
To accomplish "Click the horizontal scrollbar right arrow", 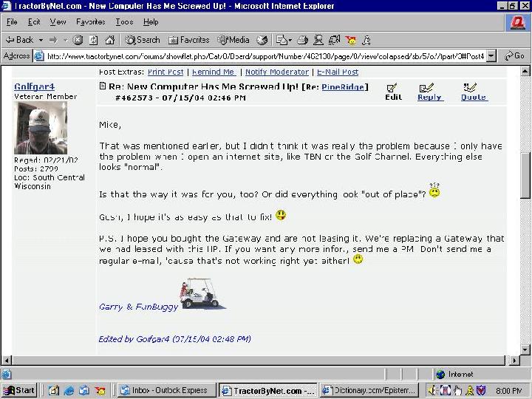I will click(x=514, y=360).
